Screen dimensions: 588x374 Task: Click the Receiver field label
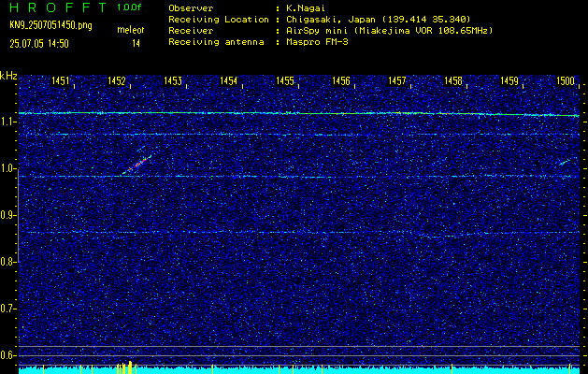(191, 31)
